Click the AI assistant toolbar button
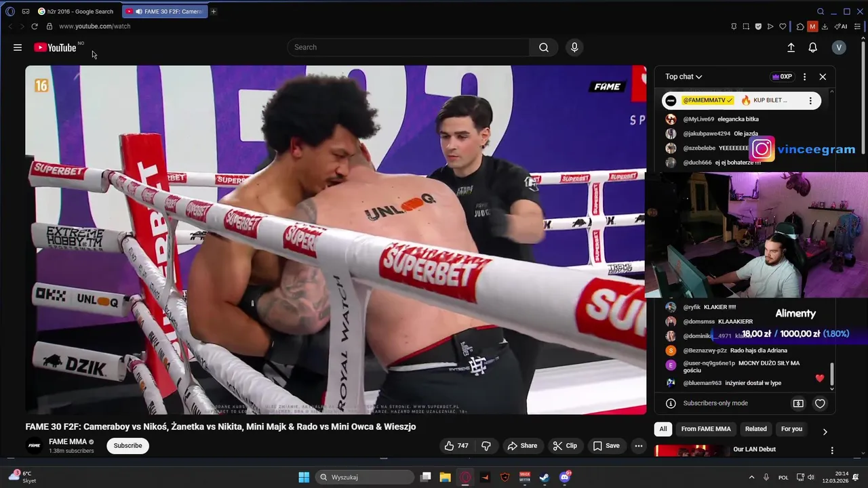The width and height of the screenshot is (868, 488). tap(841, 26)
